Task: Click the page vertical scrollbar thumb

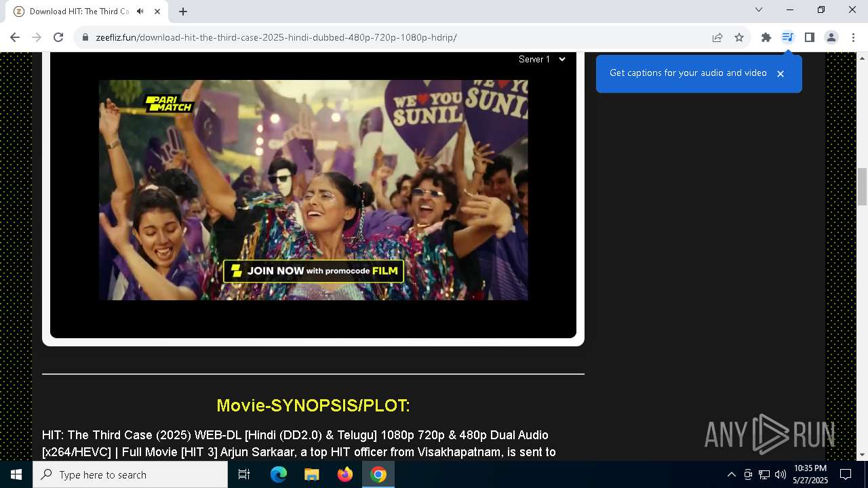Action: pos(862,186)
